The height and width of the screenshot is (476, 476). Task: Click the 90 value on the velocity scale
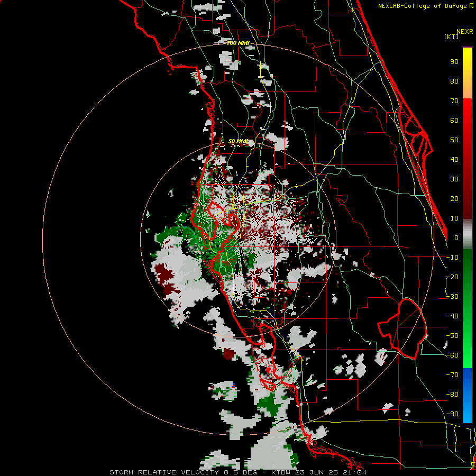(x=454, y=62)
